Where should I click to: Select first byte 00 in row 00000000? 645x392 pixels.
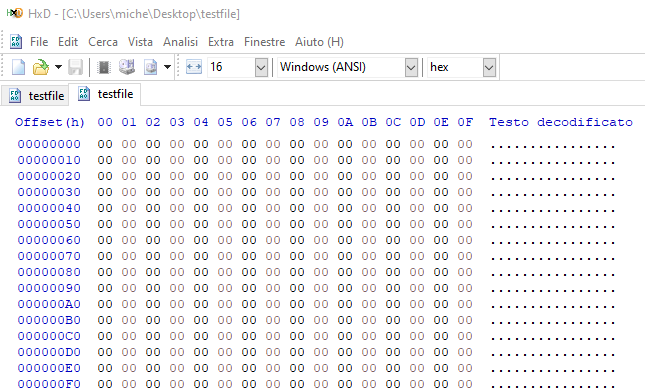tap(105, 144)
